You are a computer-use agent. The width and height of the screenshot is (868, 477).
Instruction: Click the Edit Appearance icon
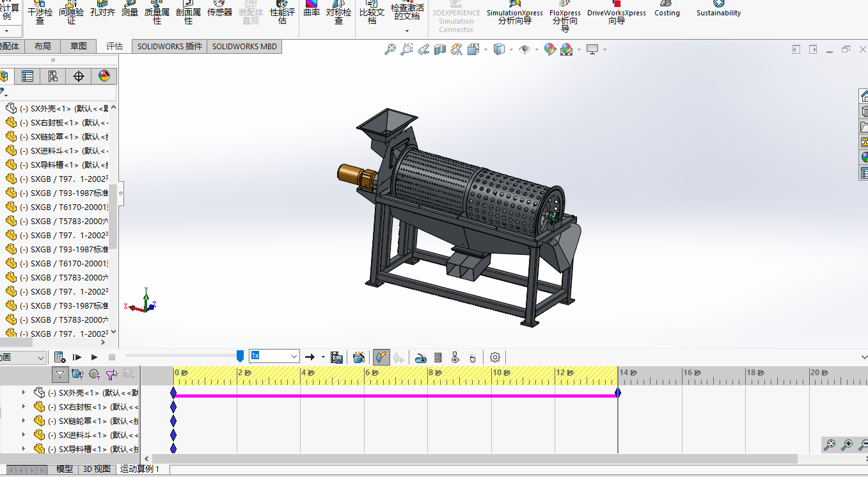tap(549, 49)
